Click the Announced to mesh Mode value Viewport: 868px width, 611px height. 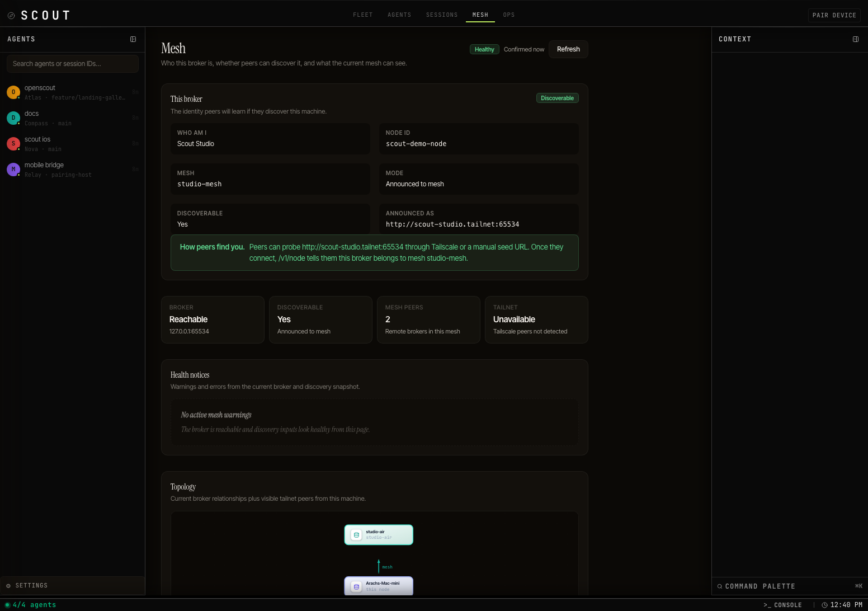click(x=415, y=184)
